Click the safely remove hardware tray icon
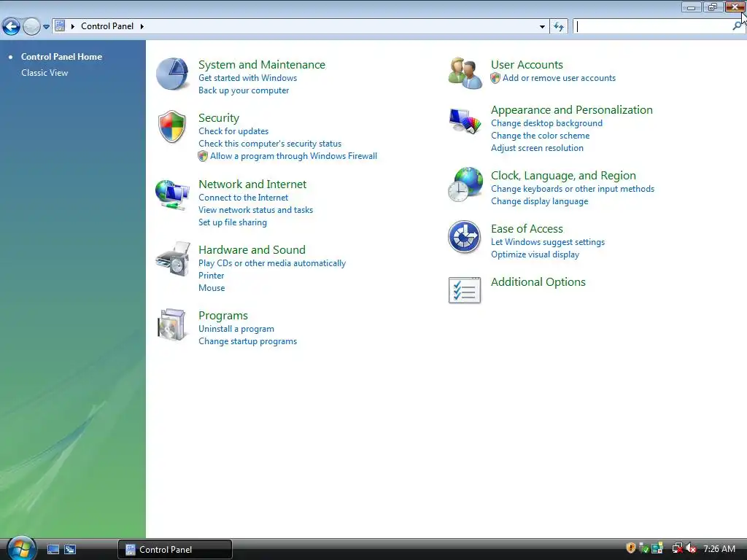 coord(644,548)
